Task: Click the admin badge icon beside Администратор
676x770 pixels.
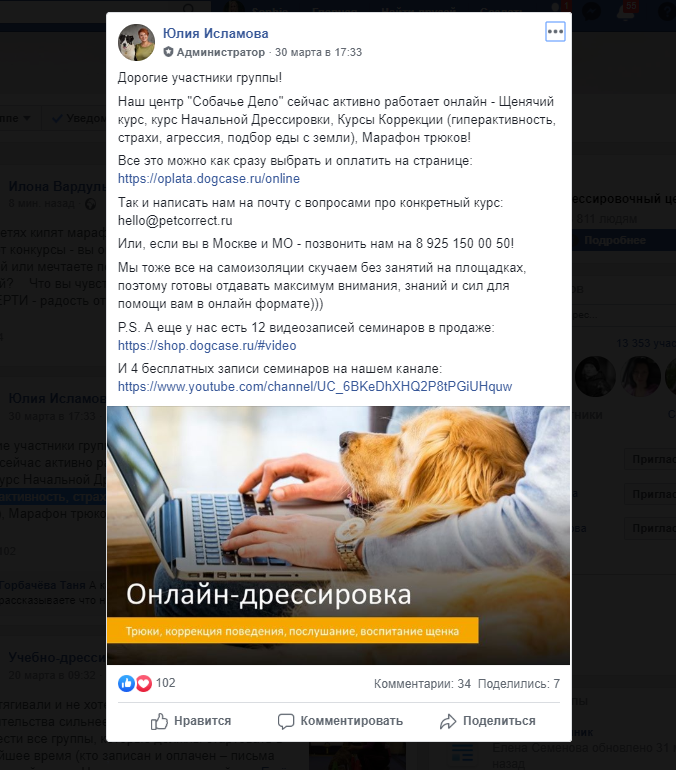Action: click(168, 52)
